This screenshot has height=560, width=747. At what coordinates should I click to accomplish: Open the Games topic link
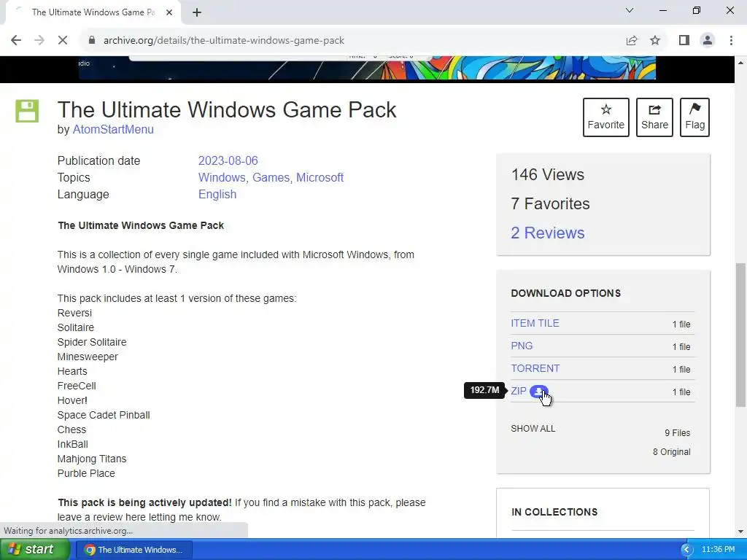point(271,178)
